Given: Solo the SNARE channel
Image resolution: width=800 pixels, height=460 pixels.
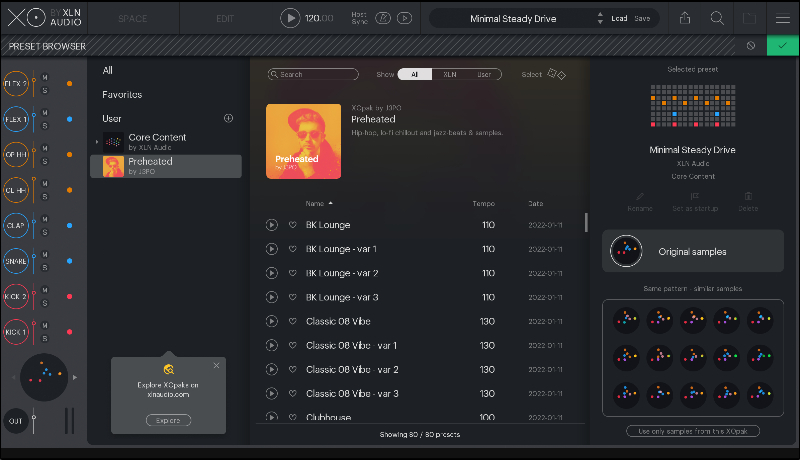Looking at the screenshot, I should tap(45, 268).
